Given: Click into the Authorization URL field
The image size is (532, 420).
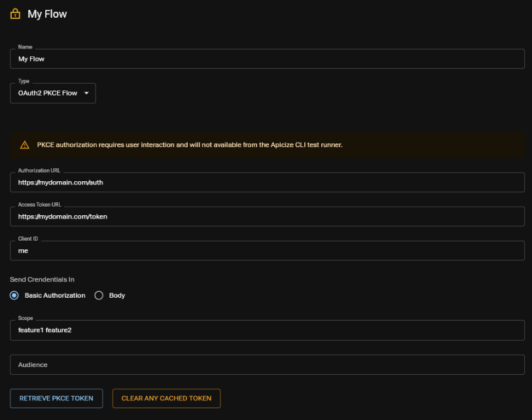Looking at the screenshot, I should pyautogui.click(x=267, y=183).
